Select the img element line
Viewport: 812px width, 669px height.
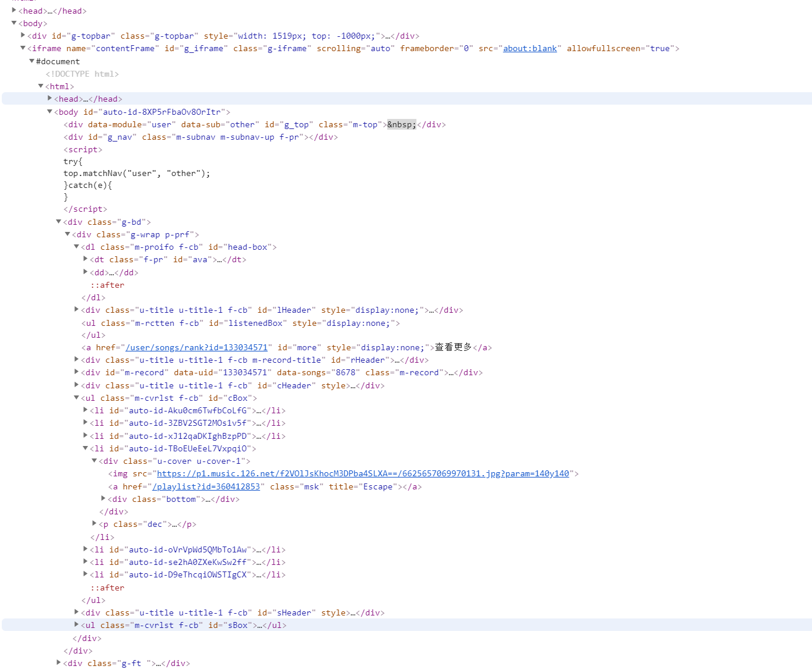(x=343, y=473)
